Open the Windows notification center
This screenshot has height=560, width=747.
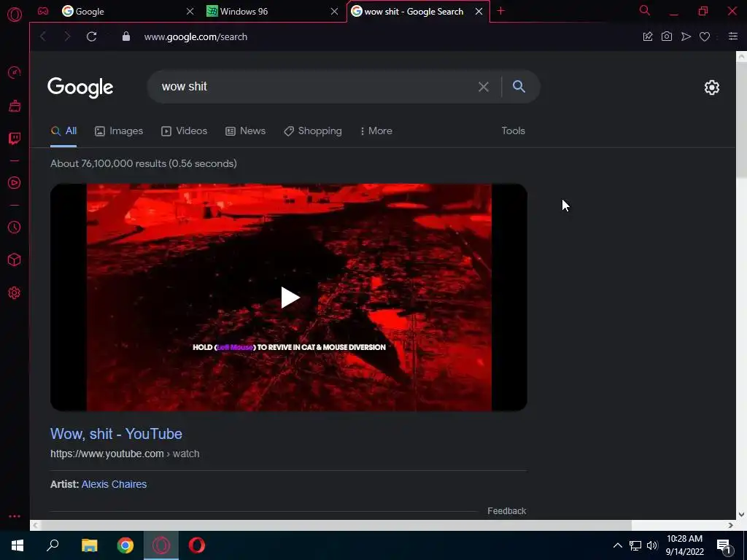(724, 546)
